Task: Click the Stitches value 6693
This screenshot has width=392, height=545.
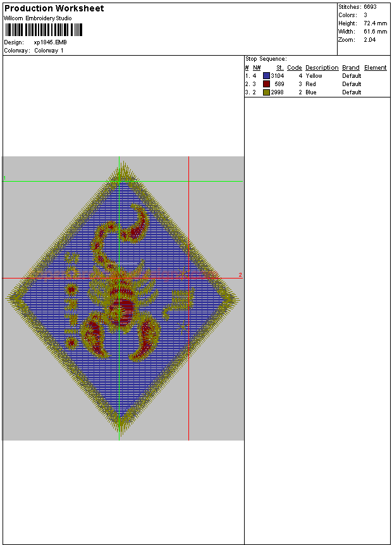Action: (x=370, y=7)
